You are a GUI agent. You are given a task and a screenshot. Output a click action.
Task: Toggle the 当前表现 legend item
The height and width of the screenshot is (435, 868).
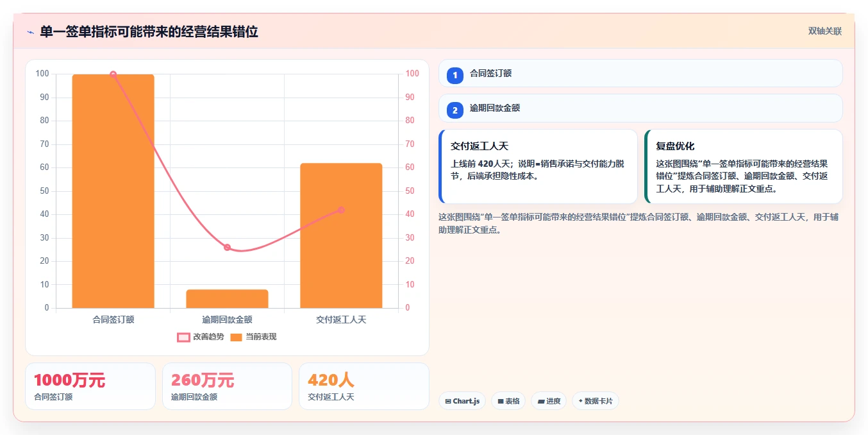(x=253, y=337)
